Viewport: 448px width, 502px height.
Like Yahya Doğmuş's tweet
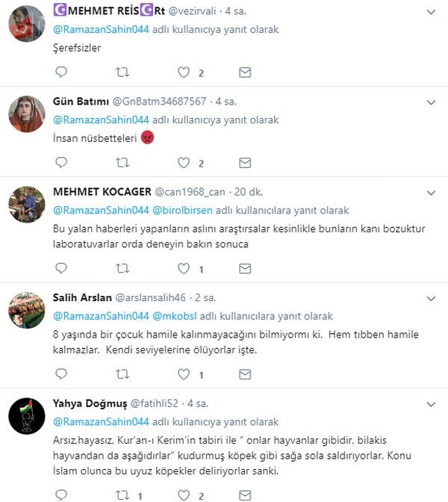coord(184,495)
